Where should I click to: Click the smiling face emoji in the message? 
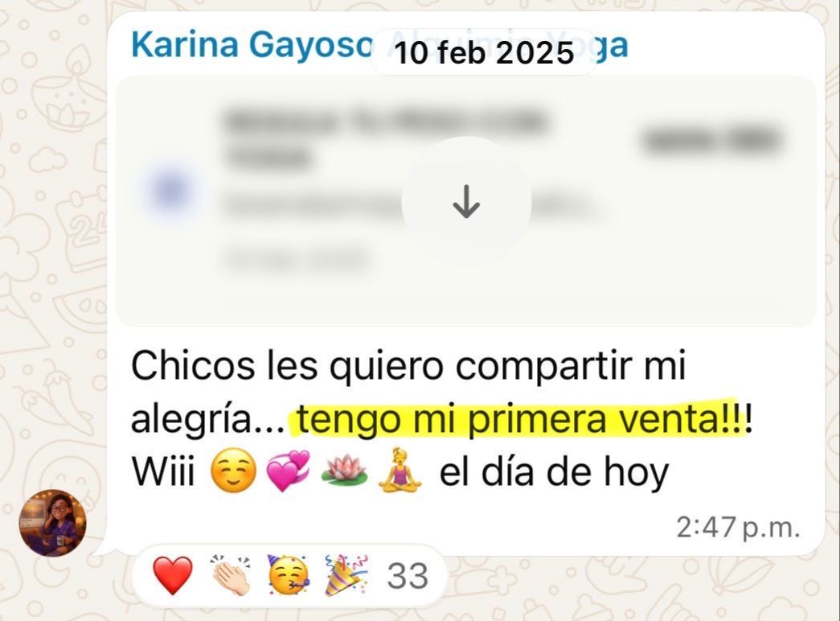tap(233, 471)
